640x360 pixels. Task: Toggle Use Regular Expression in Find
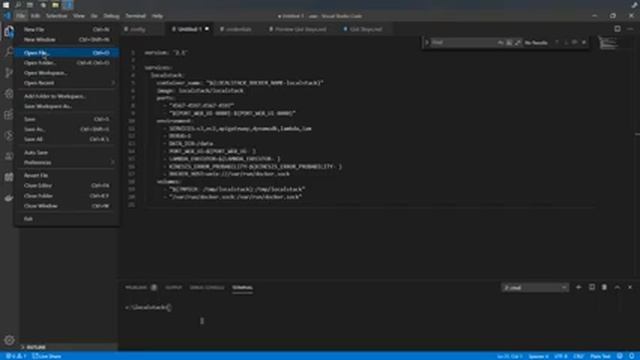[518, 42]
